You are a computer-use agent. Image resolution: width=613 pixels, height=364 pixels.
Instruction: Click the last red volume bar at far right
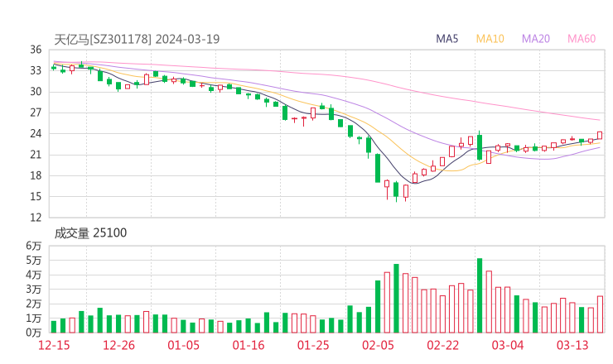point(600,314)
